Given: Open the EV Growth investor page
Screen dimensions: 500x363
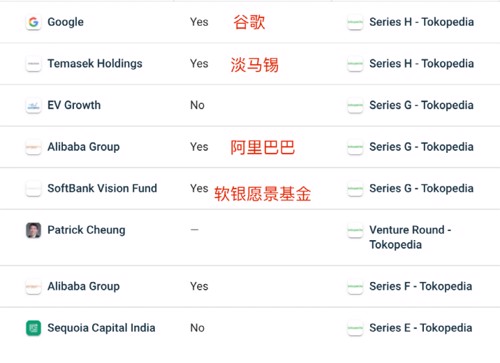Looking at the screenshot, I should tap(74, 105).
